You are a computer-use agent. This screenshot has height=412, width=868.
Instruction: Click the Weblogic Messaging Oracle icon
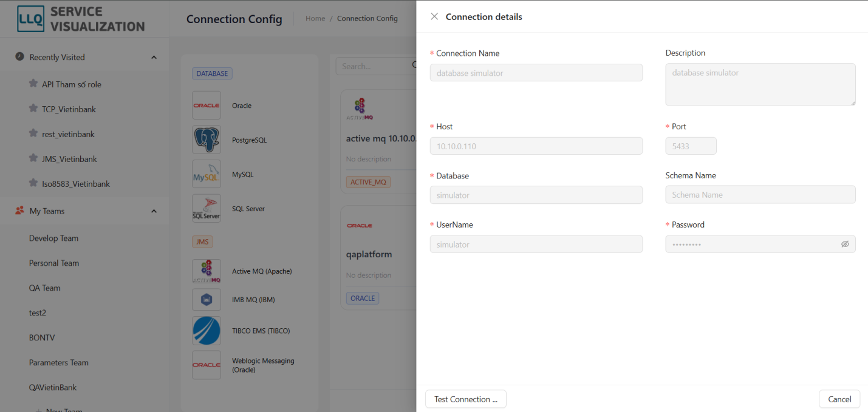pyautogui.click(x=207, y=365)
